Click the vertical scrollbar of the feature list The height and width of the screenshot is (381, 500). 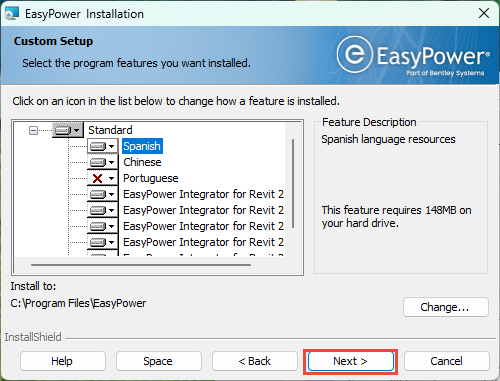(293, 183)
